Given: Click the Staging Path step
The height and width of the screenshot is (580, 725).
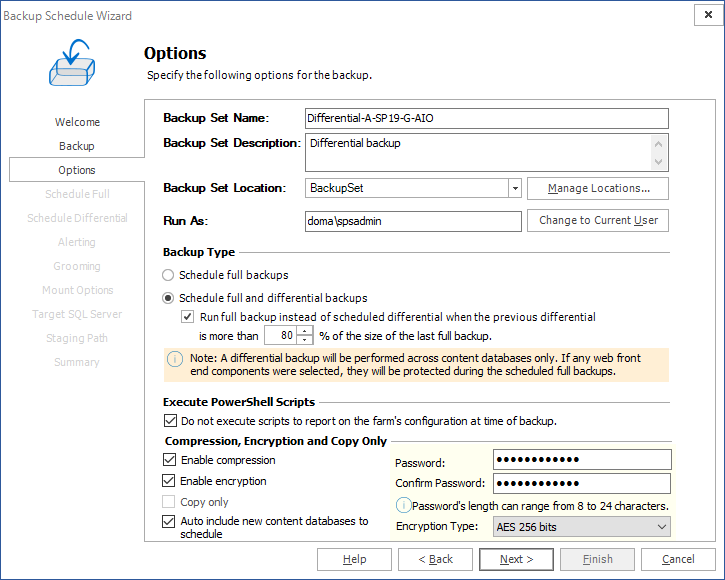Looking at the screenshot, I should click(77, 339).
